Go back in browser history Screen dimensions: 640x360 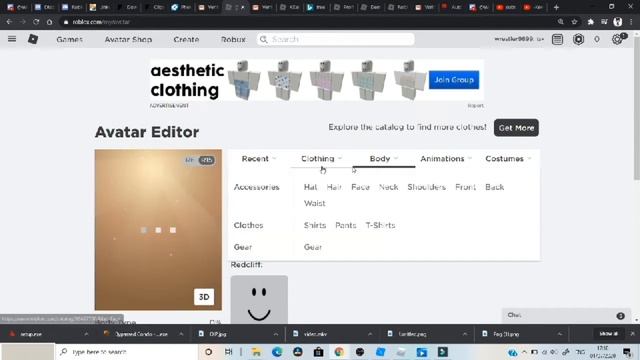[x=9, y=22]
